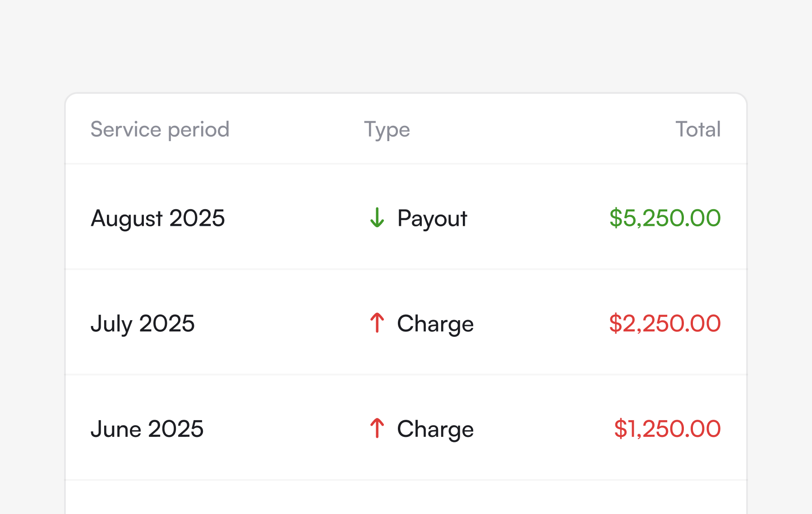Click the Charge label in the June 2025 row
This screenshot has width=812, height=514.
pos(435,429)
